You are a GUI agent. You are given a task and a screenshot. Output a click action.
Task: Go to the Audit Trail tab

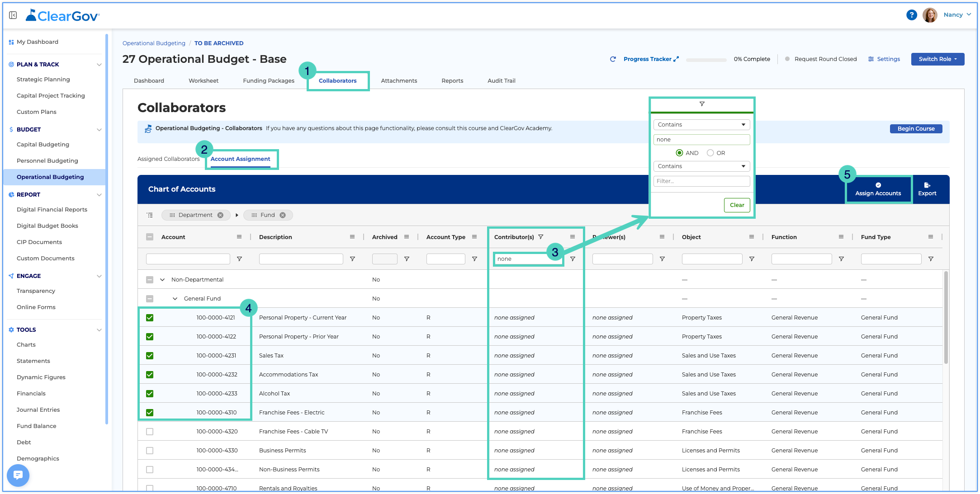tap(501, 81)
